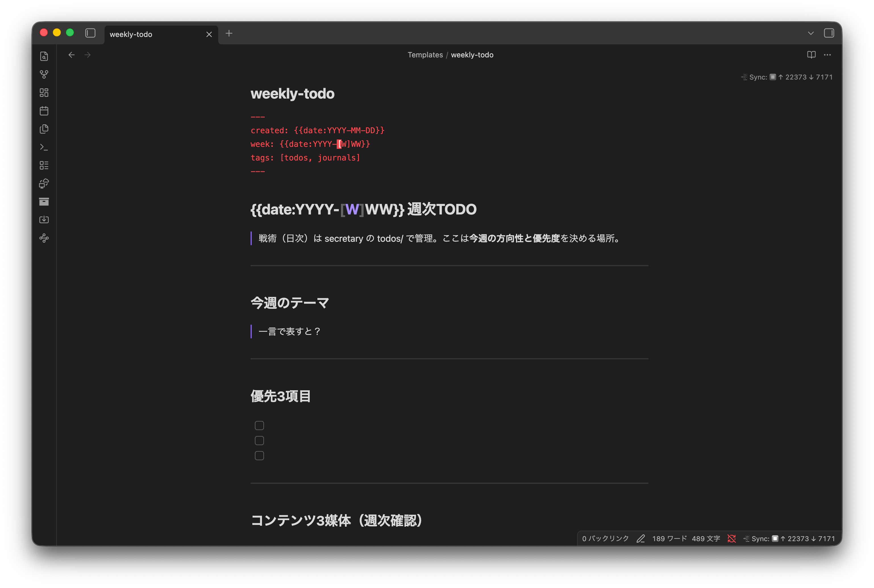Image resolution: width=874 pixels, height=588 pixels.
Task: Click the tags: [todos, journals] line
Action: pyautogui.click(x=305, y=157)
